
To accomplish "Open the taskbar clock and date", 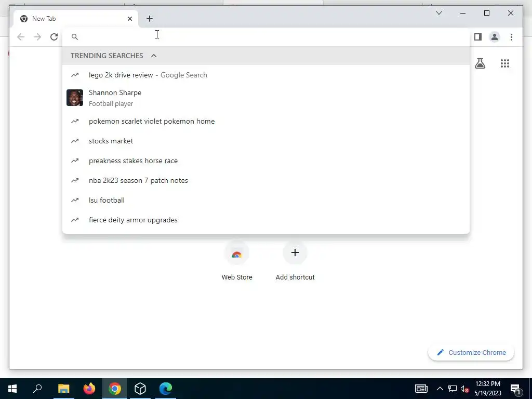I will coord(487,389).
